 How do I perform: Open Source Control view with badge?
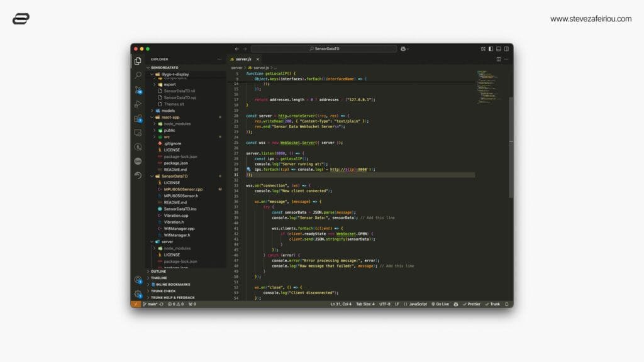coord(138,90)
